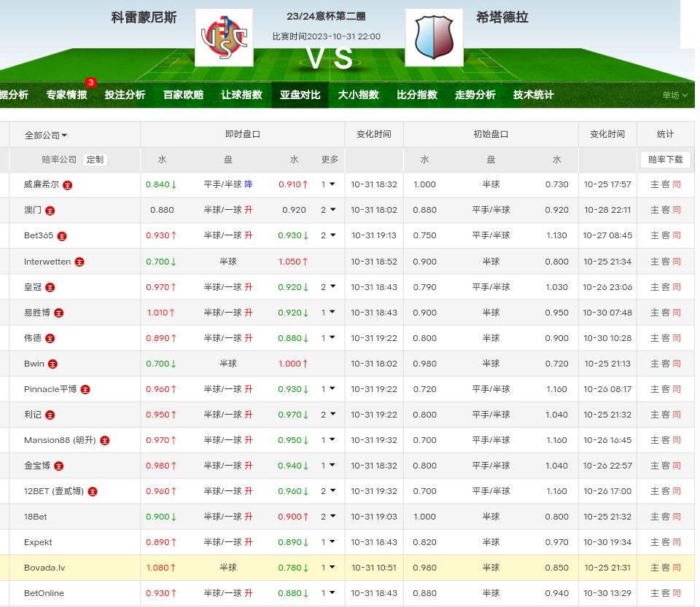Click red 主 badge next to Interwetten
The height and width of the screenshot is (607, 700).
(x=79, y=262)
